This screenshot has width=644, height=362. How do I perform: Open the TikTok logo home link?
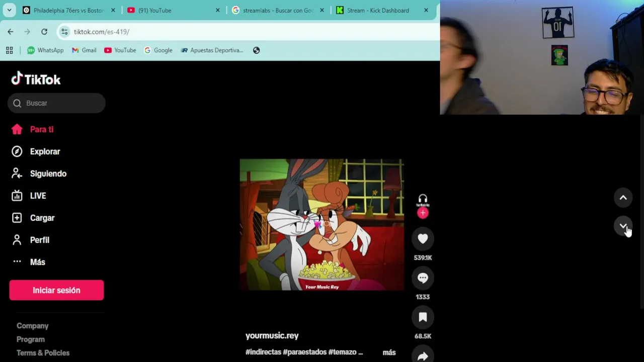click(x=36, y=79)
